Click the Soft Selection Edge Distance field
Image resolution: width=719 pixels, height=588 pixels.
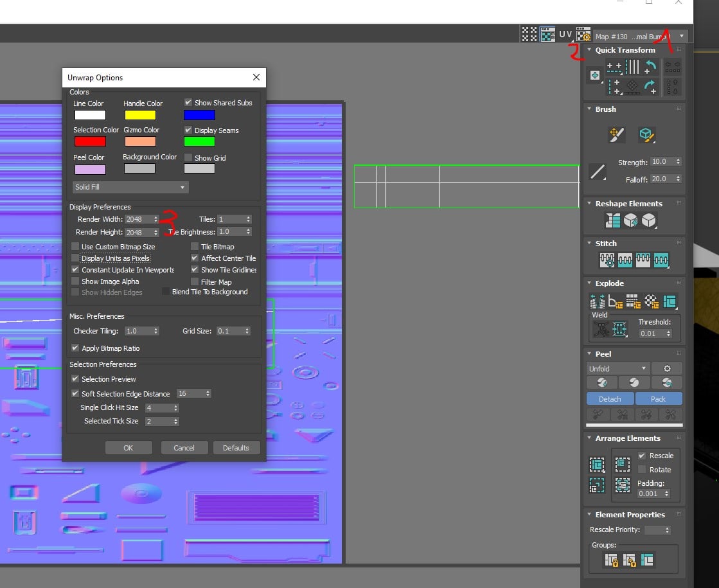click(x=191, y=393)
